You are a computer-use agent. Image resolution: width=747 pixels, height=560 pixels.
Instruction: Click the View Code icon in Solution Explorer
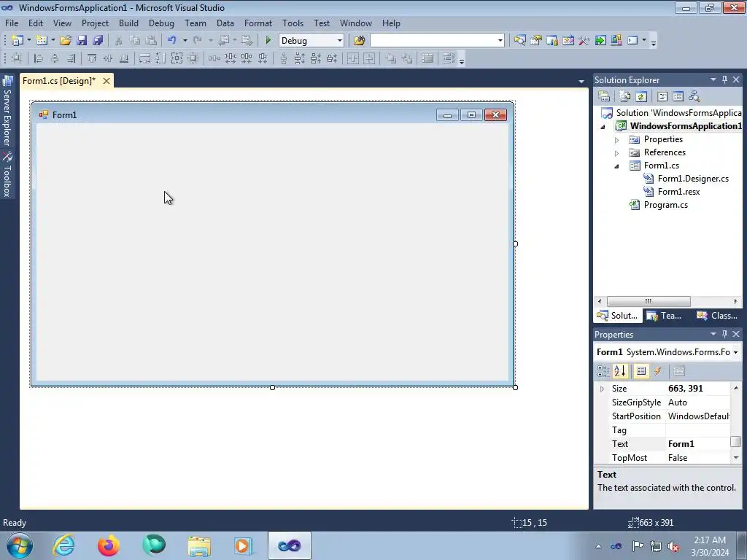coord(662,97)
